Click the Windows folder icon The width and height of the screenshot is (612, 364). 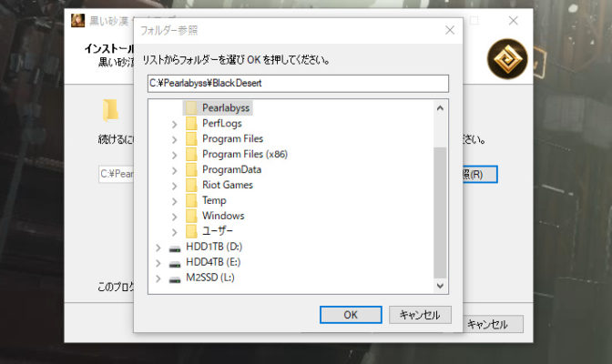point(191,216)
